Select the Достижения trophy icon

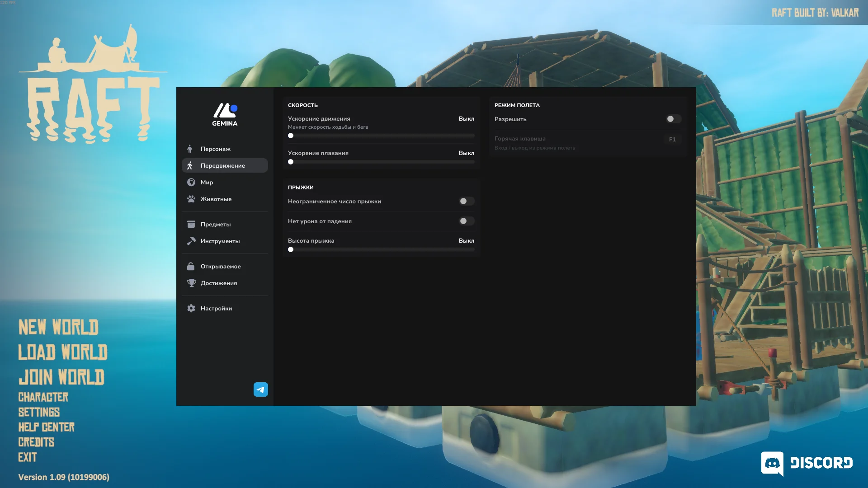tap(192, 283)
